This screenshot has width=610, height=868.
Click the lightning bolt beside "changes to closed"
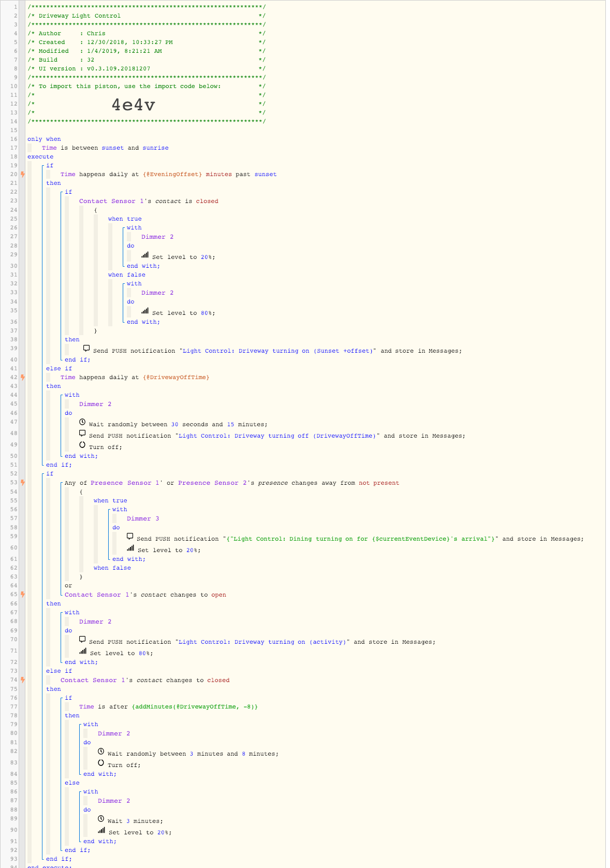(23, 680)
